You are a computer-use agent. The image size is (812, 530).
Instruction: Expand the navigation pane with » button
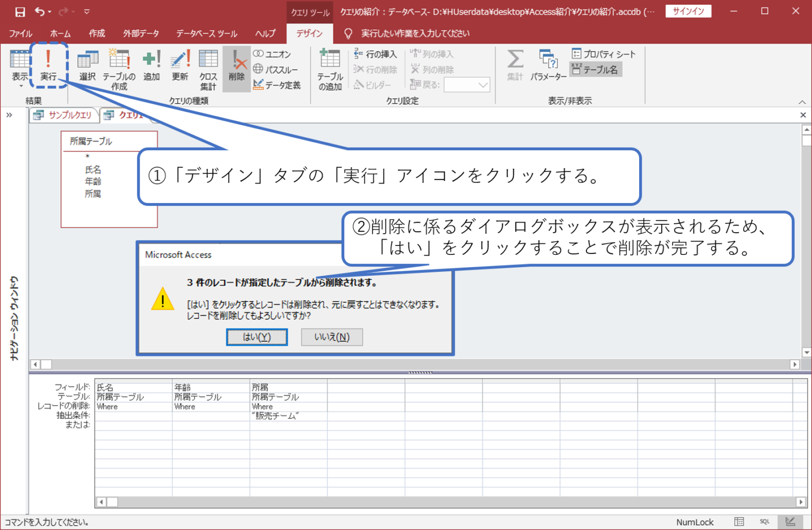click(9, 115)
